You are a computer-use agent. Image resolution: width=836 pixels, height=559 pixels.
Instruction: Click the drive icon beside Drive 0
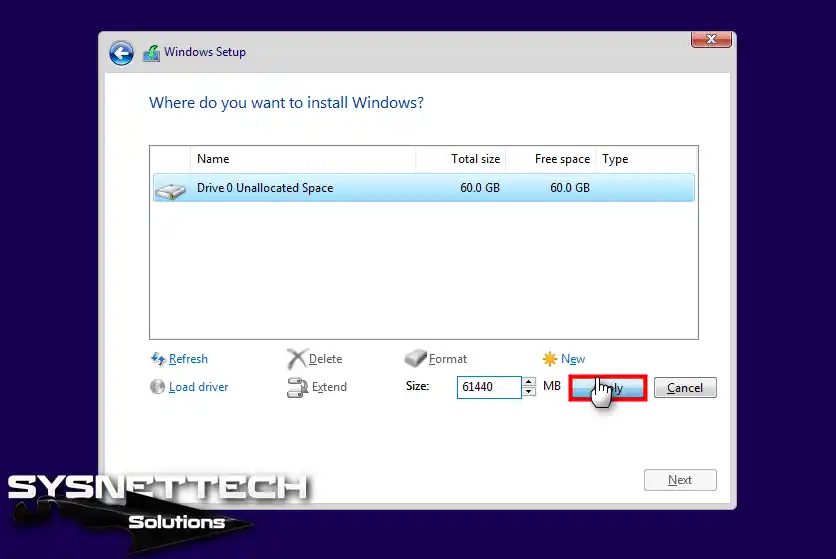coord(171,188)
